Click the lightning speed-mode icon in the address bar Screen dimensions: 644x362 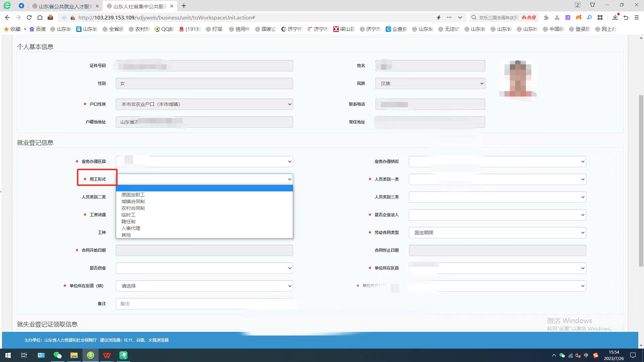[x=438, y=17]
